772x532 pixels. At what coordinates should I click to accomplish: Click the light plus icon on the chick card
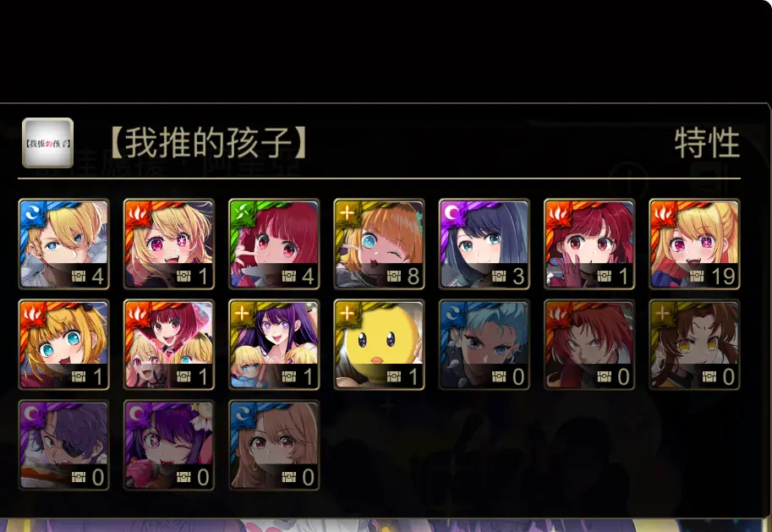(347, 313)
